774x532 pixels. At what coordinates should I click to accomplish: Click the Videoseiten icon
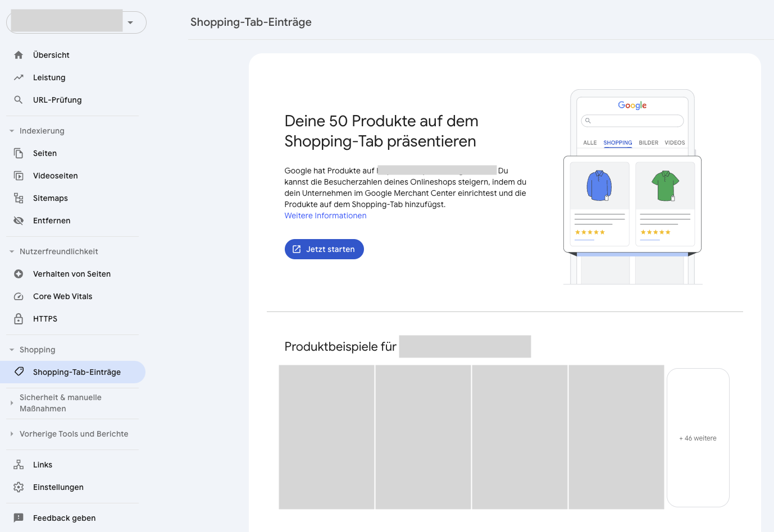point(19,176)
